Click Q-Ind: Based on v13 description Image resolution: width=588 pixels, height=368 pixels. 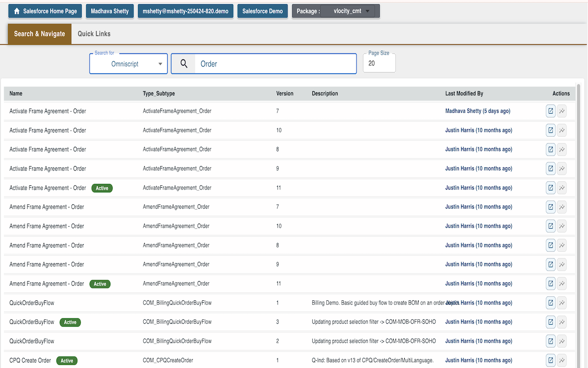(x=373, y=360)
